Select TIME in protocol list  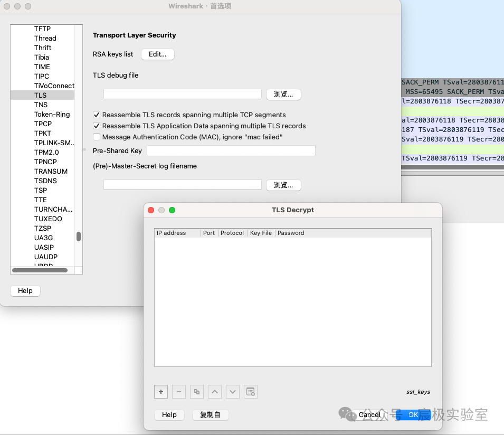click(42, 67)
